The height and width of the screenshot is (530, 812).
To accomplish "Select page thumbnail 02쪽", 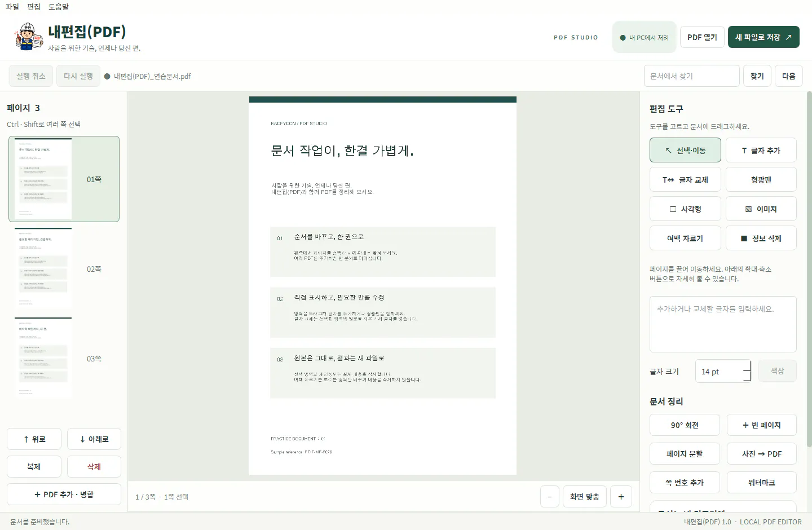I will coord(64,268).
